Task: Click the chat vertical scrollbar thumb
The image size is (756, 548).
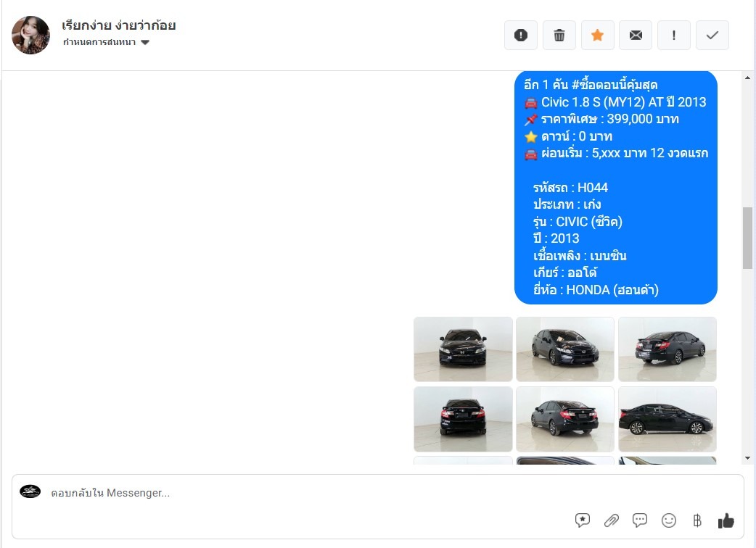Action: 747,238
